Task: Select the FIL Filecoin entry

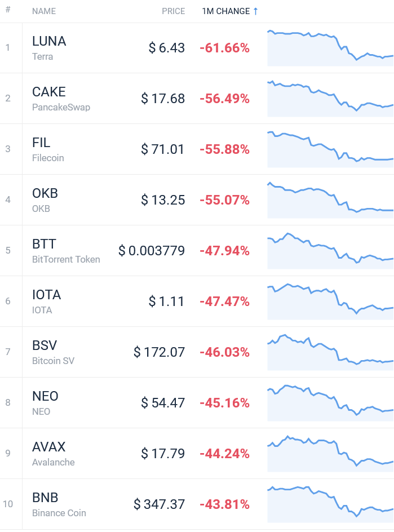Action: (48, 149)
